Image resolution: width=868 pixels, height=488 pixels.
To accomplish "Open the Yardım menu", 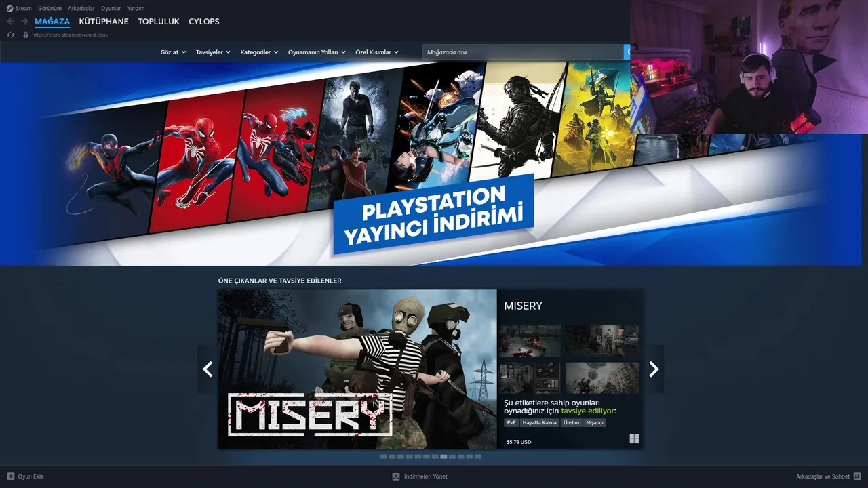I will click(x=136, y=9).
